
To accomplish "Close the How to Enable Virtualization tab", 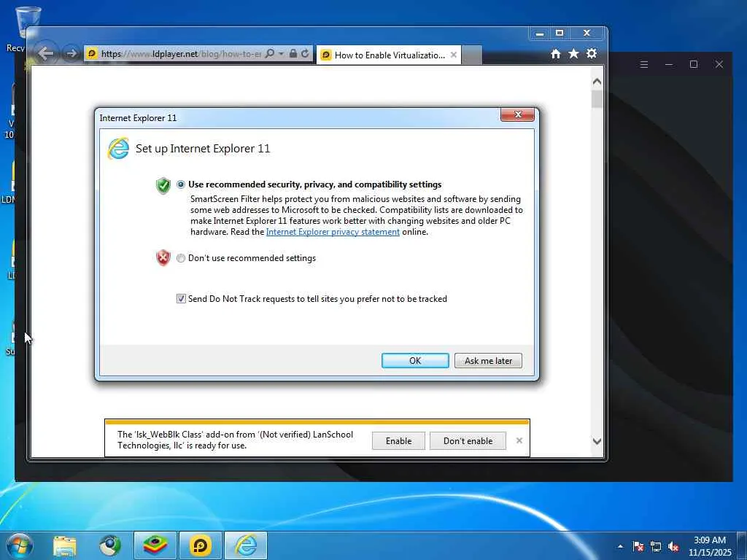I will (x=454, y=55).
